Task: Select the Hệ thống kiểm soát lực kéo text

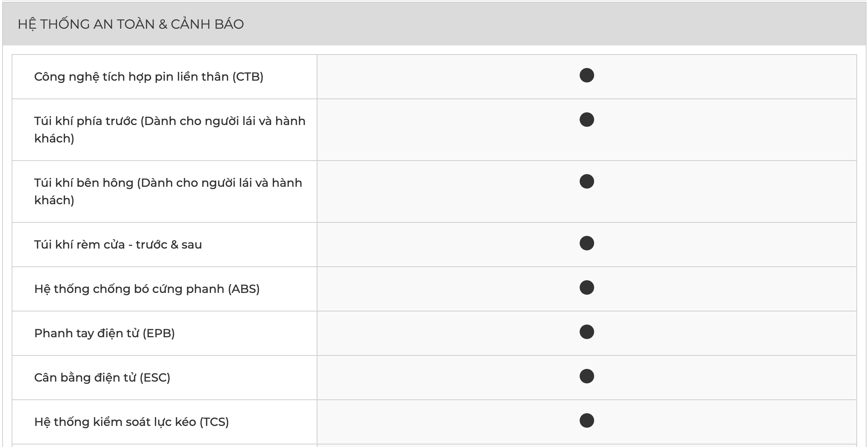Action: click(115, 422)
